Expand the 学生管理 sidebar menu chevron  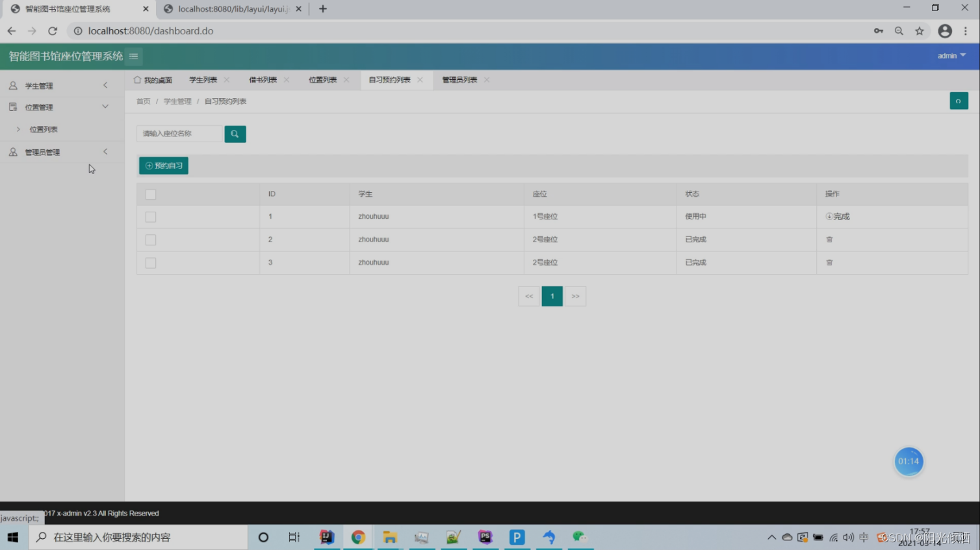click(105, 85)
